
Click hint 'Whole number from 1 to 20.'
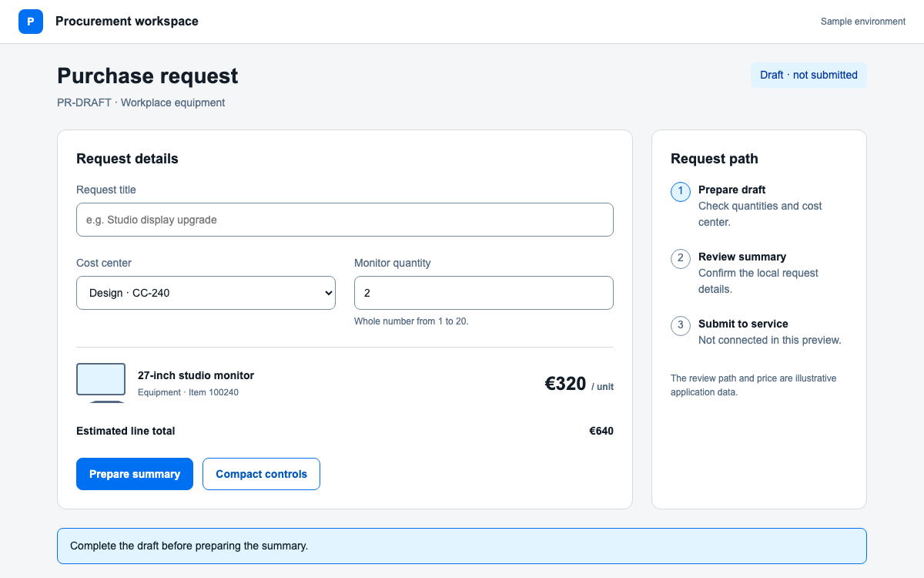click(x=411, y=321)
